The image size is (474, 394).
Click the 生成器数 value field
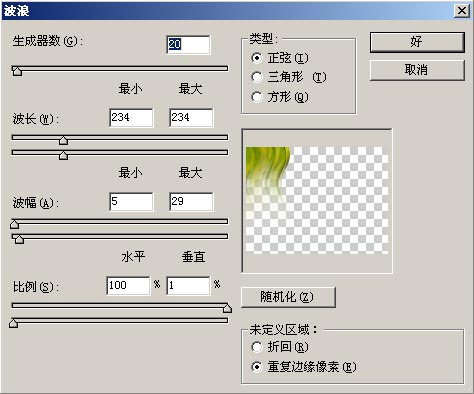(188, 44)
